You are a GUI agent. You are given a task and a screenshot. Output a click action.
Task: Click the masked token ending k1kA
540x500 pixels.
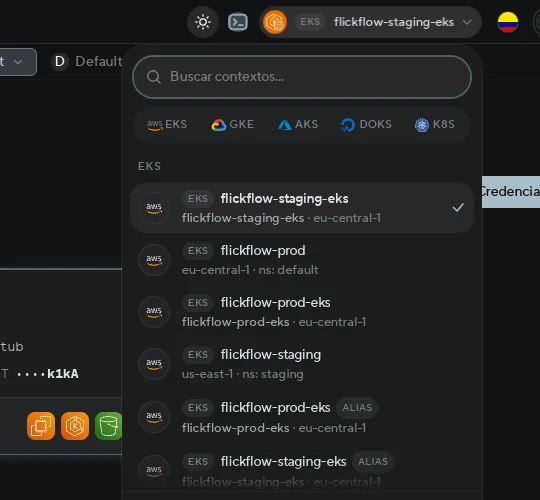[48, 374]
